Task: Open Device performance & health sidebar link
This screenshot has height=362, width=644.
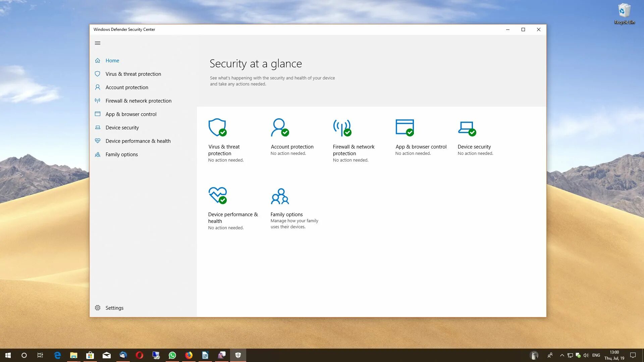Action: click(138, 141)
